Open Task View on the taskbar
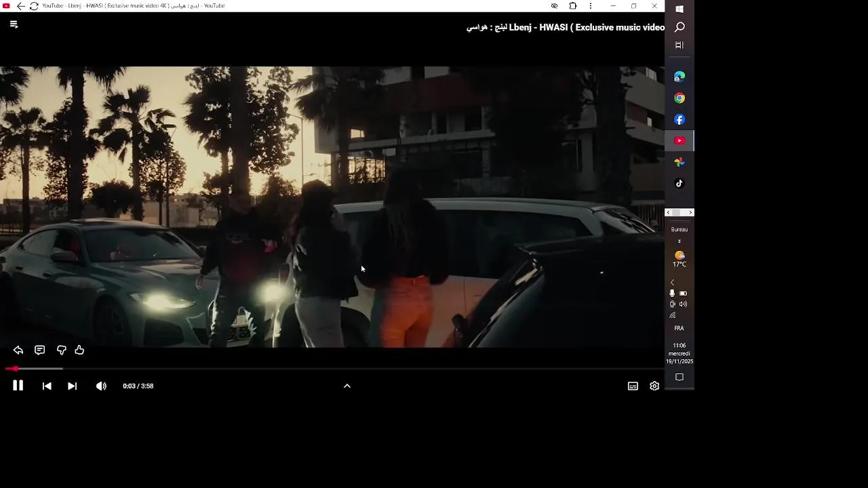Image resolution: width=868 pixels, height=488 pixels. click(679, 45)
